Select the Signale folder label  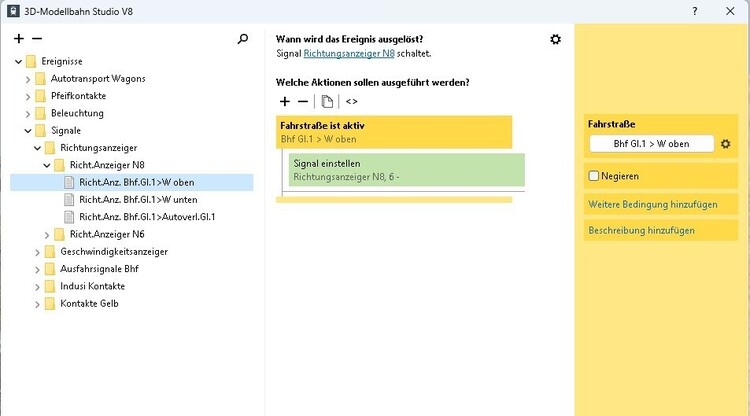[66, 131]
